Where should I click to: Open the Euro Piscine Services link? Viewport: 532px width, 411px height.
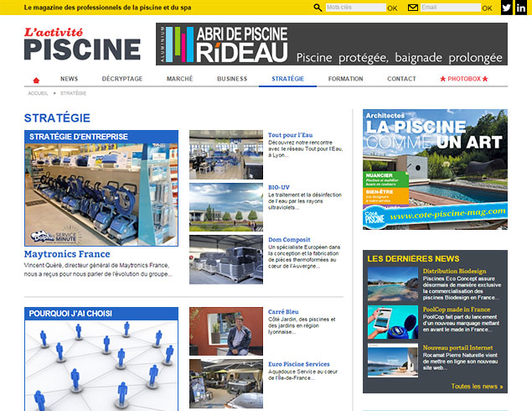tap(299, 364)
